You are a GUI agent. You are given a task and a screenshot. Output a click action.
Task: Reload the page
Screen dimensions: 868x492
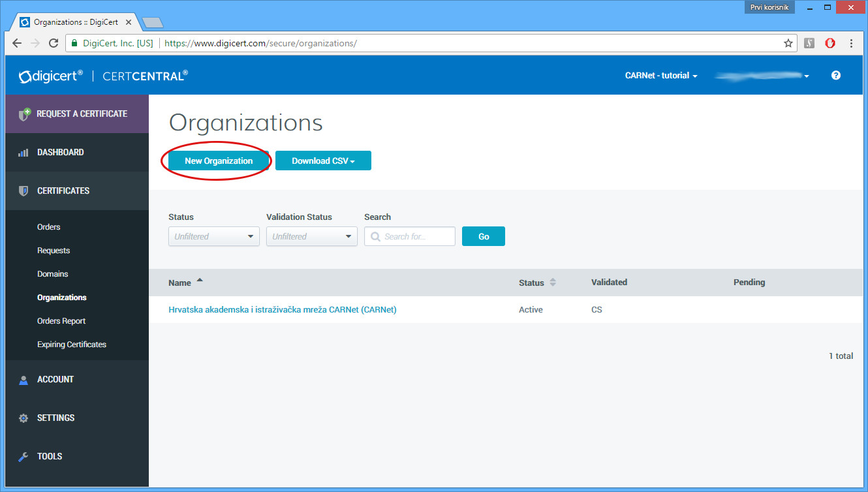point(54,43)
